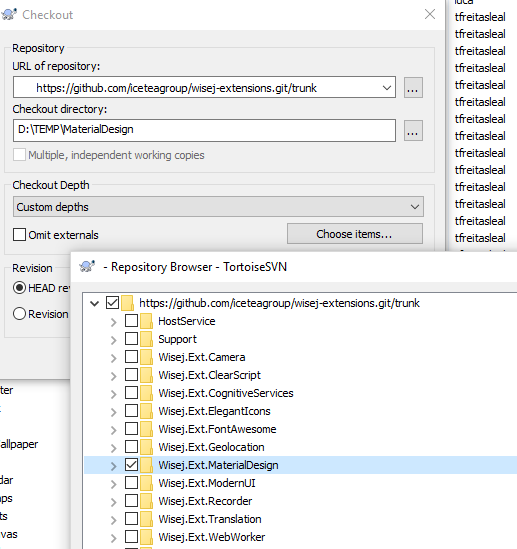Image resolution: width=517 pixels, height=549 pixels.
Task: Open the URL of repository dropdown arrow
Action: 387,88
